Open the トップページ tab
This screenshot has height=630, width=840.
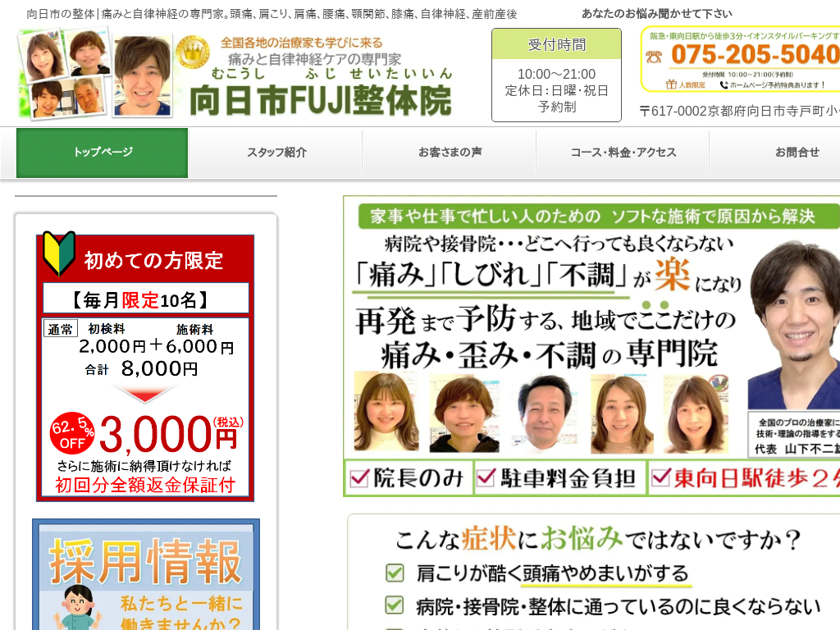103,153
